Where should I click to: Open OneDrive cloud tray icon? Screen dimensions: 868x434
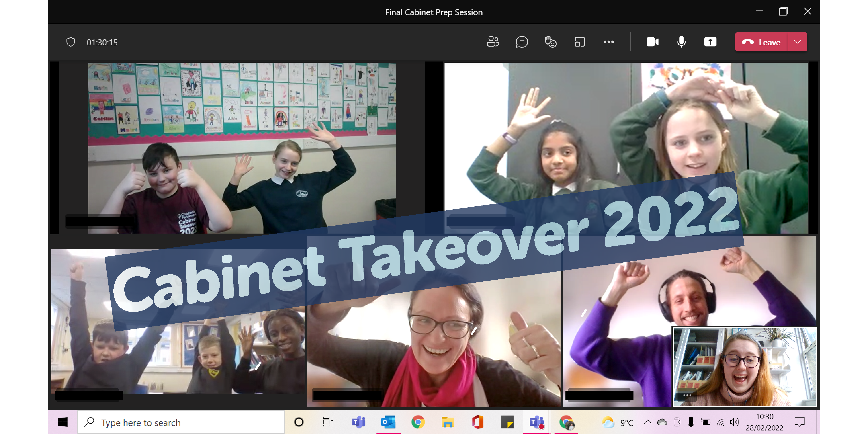click(x=662, y=422)
